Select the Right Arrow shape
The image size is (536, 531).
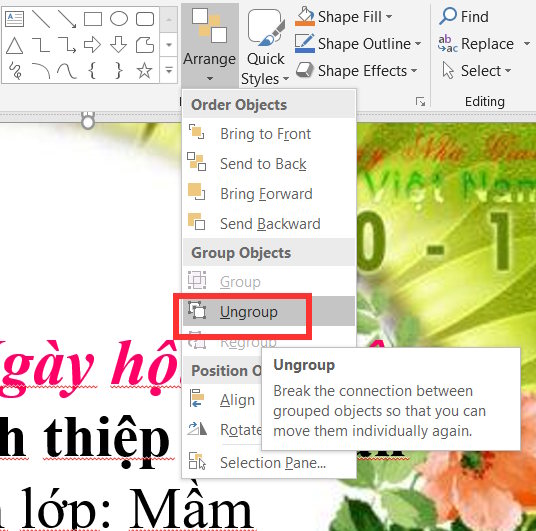pyautogui.click(x=93, y=45)
